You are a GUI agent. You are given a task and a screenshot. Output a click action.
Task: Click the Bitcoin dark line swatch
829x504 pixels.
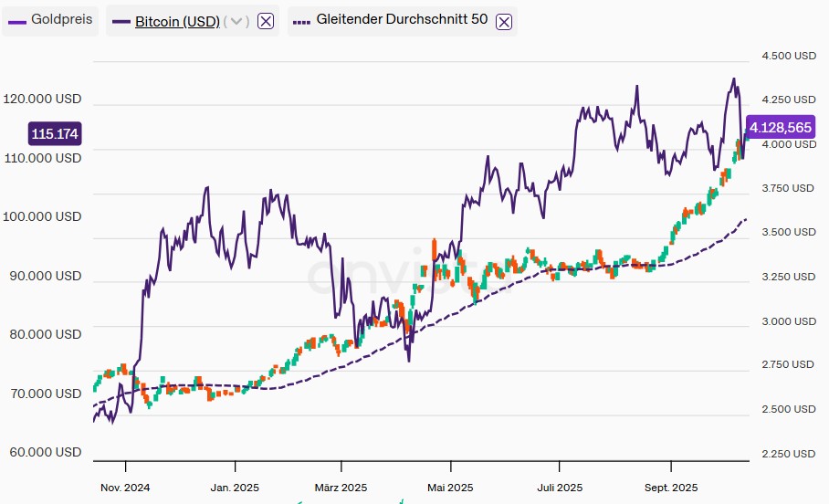coord(121,21)
